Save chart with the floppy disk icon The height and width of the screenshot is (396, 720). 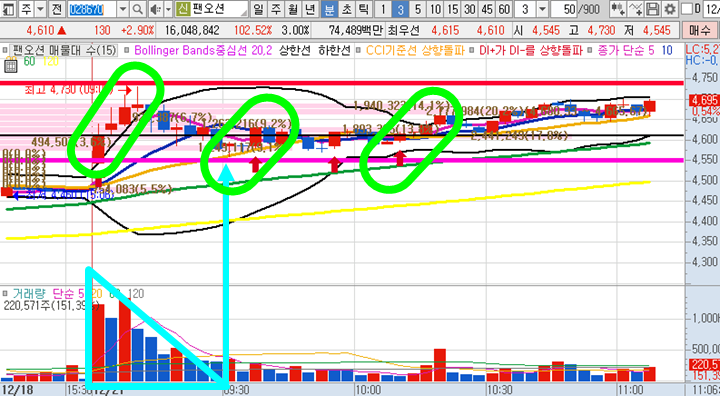pyautogui.click(x=652, y=9)
